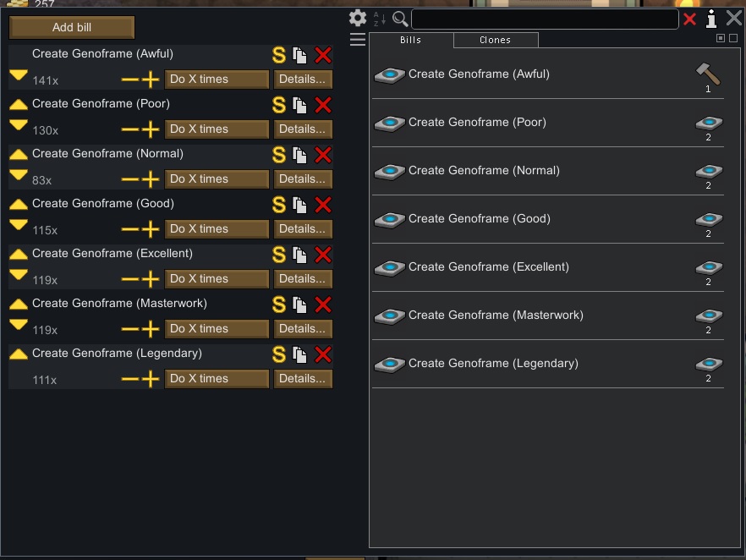Viewport: 746px width, 560px height.
Task: Click inside the search input field
Action: (546, 18)
